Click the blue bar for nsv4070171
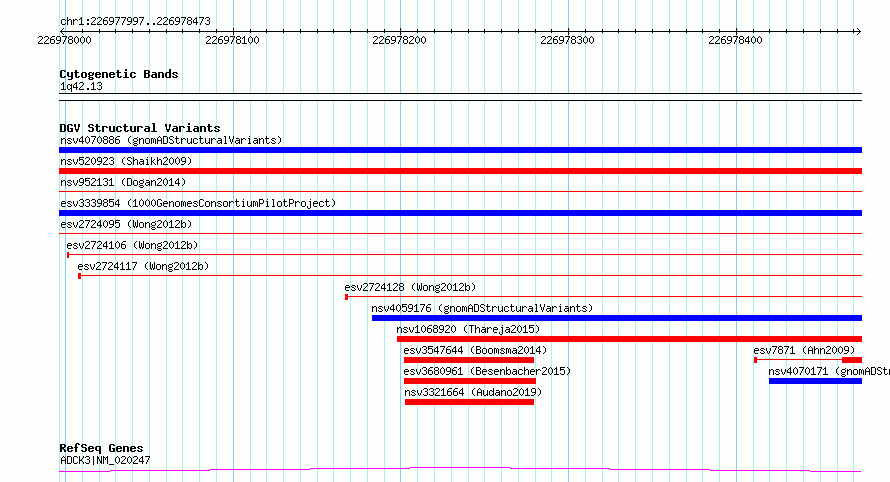The height and width of the screenshot is (482, 890). (x=816, y=381)
